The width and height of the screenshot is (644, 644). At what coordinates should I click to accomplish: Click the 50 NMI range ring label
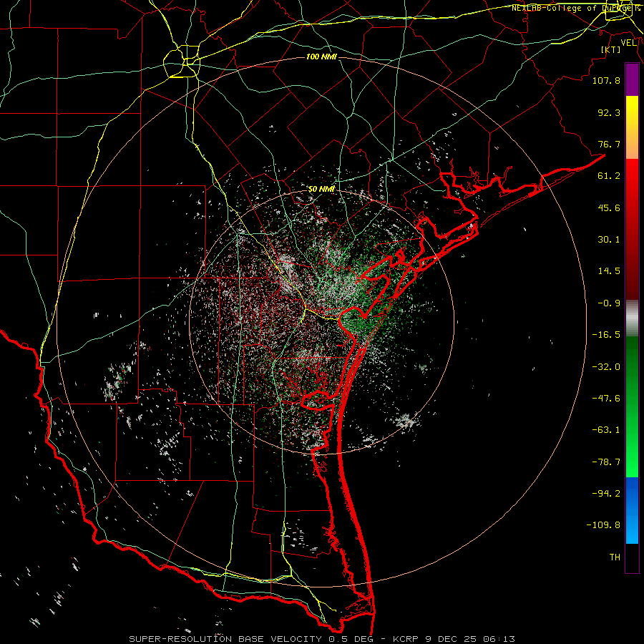point(321,190)
